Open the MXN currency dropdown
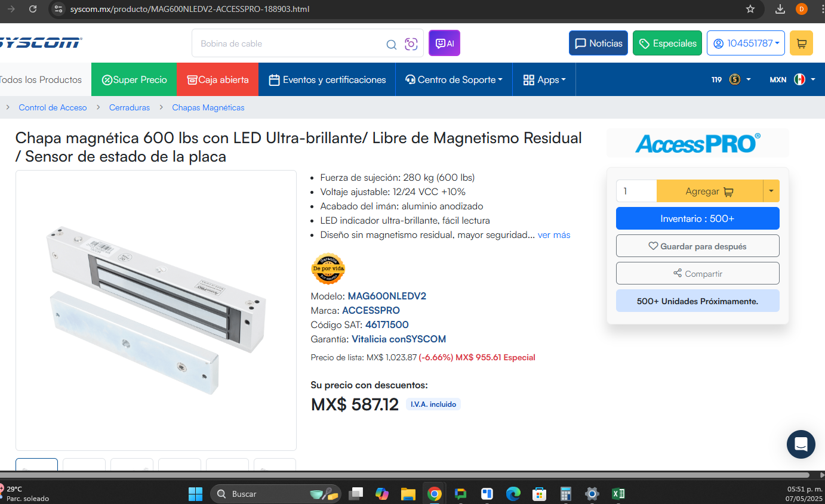This screenshot has height=504, width=825. tap(792, 79)
